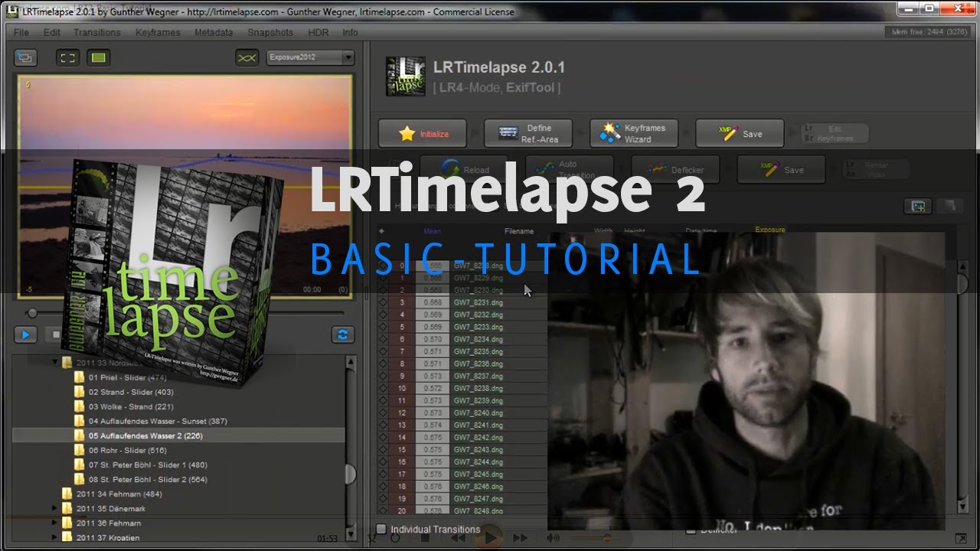
Task: Click the Exposure column header
Action: [x=770, y=230]
